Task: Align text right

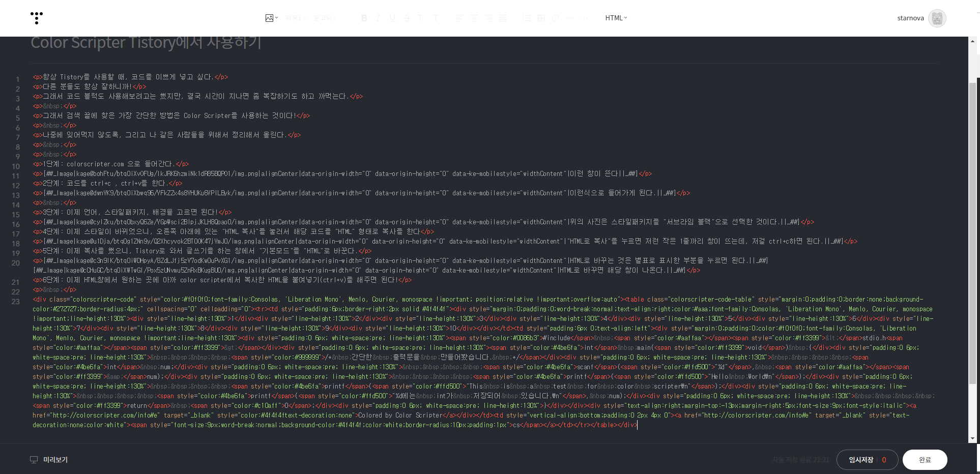Action: [x=488, y=18]
